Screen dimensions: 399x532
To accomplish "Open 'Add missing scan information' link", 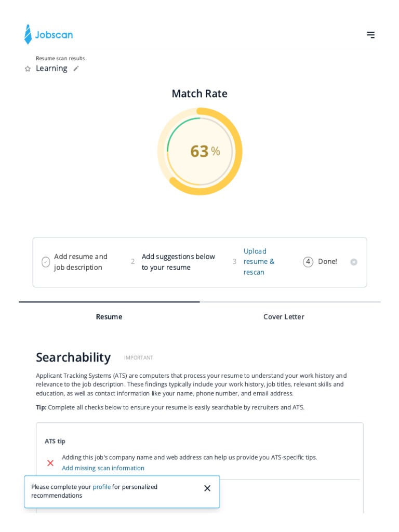I will pos(103,468).
